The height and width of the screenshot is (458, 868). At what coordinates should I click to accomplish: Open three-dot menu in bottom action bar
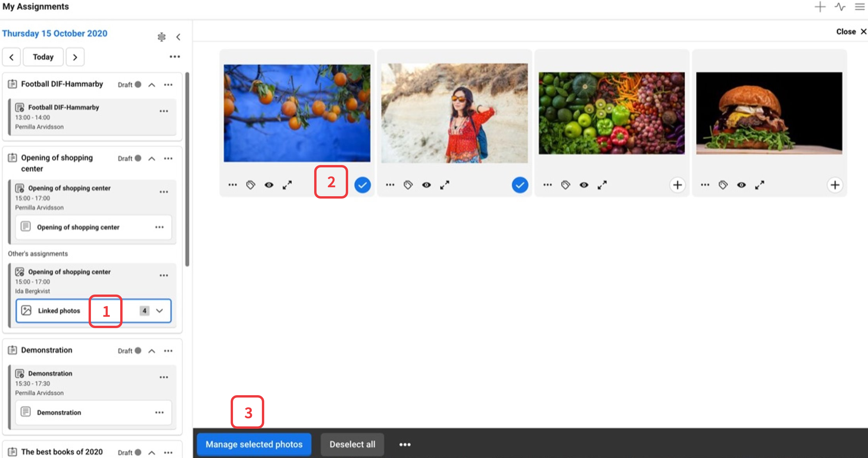(x=405, y=444)
